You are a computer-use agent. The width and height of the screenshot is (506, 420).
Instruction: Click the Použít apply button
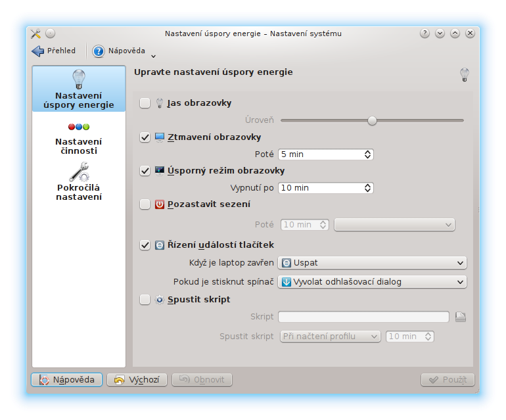[448, 380]
